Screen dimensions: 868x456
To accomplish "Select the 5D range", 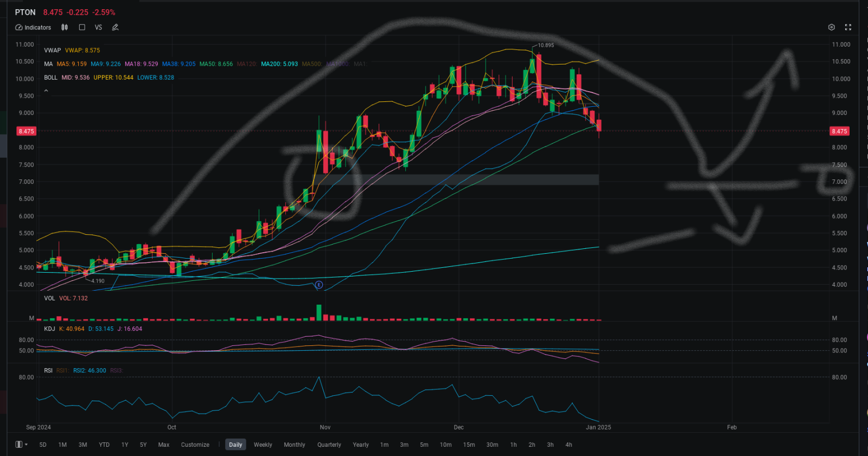I will tap(43, 445).
